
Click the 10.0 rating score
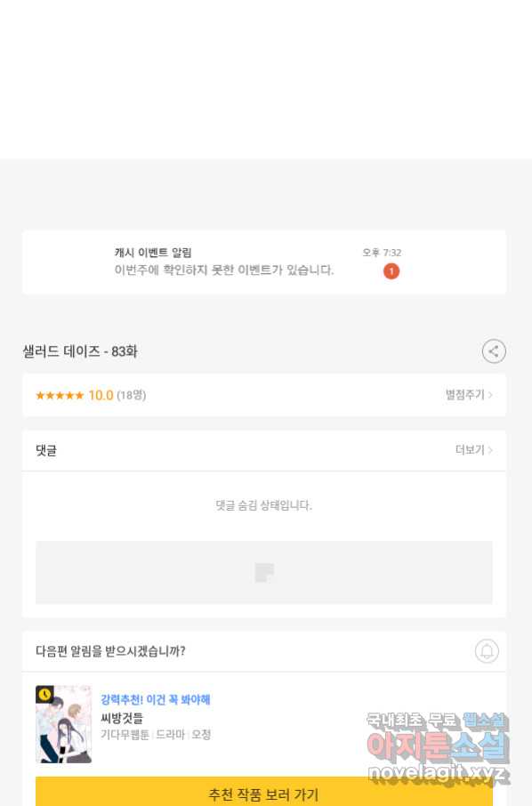(x=101, y=395)
